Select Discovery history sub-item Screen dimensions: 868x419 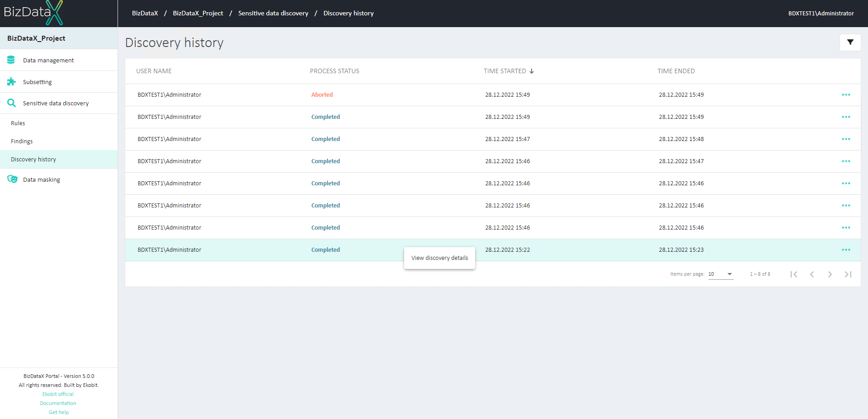[59, 159]
